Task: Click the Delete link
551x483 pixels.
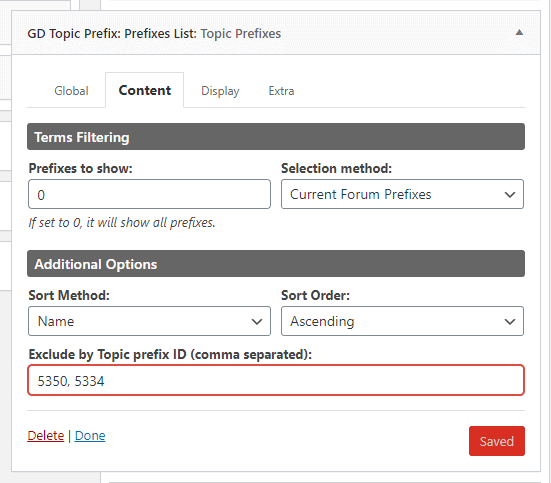Action: (46, 436)
